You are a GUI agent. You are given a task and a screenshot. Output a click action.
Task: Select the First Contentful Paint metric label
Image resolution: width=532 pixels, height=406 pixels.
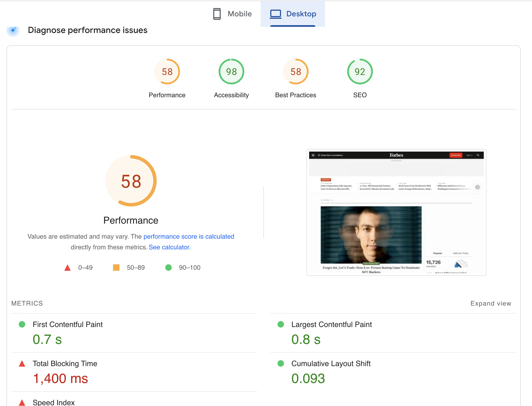tap(68, 324)
